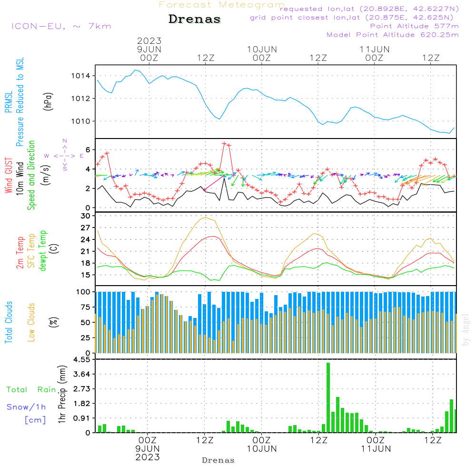Click the red "2m Temp" legend label
476x476 pixels.
[x=20, y=253]
